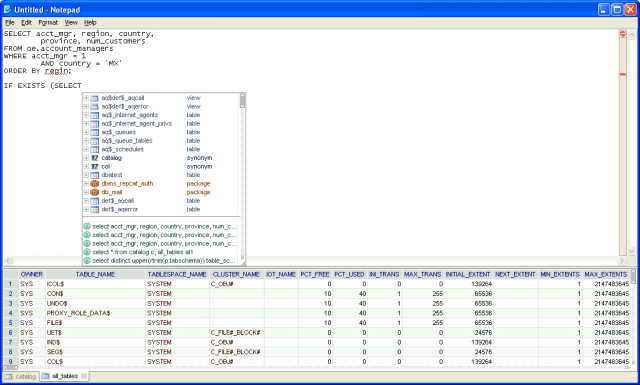Viewport: 640px width, 385px height.
Task: Expand the def$_aqerror table node
Action: [x=86, y=209]
